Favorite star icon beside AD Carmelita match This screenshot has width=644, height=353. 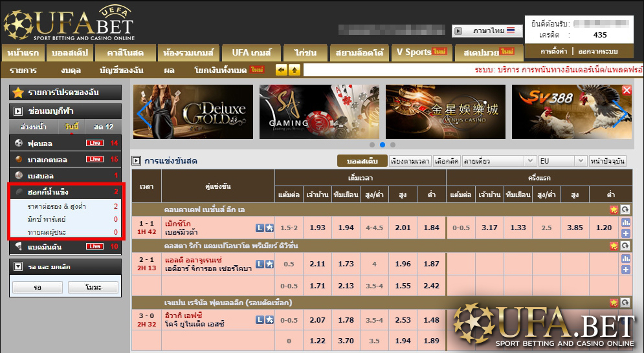point(269,264)
